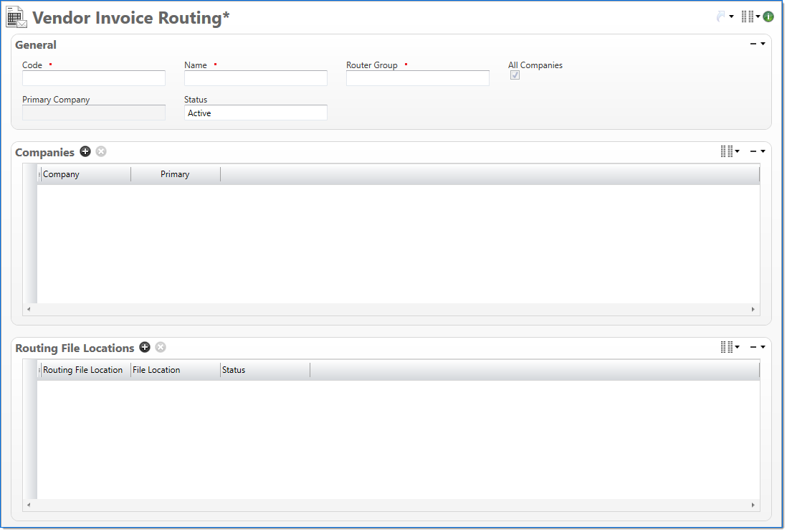The height and width of the screenshot is (532, 787).
Task: Click delete icon beside Routing File Locations
Action: click(161, 347)
